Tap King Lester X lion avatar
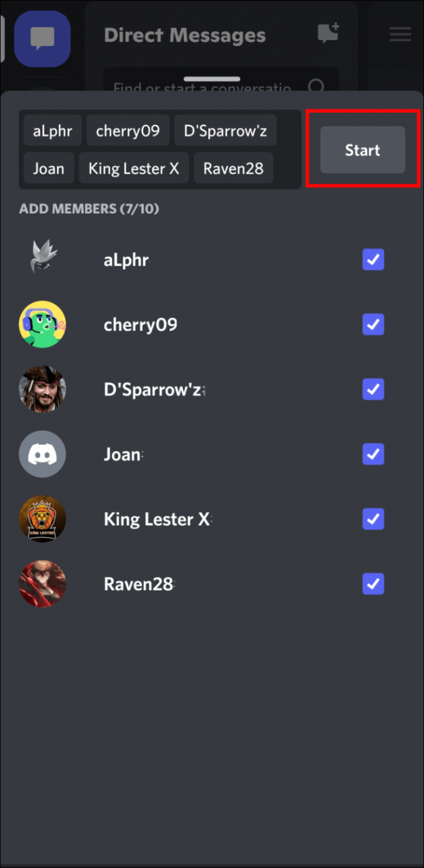Viewport: 424px width, 868px height. [x=42, y=519]
